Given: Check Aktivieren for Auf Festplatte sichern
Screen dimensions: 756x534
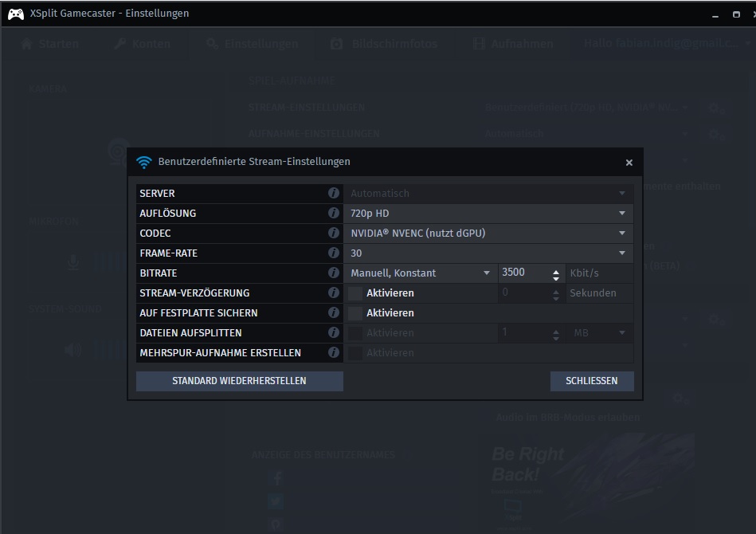Looking at the screenshot, I should coord(355,313).
